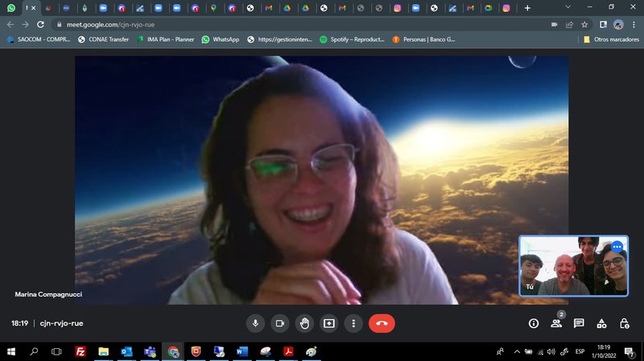Open IMA Plan - Planner bookmark

[166, 39]
